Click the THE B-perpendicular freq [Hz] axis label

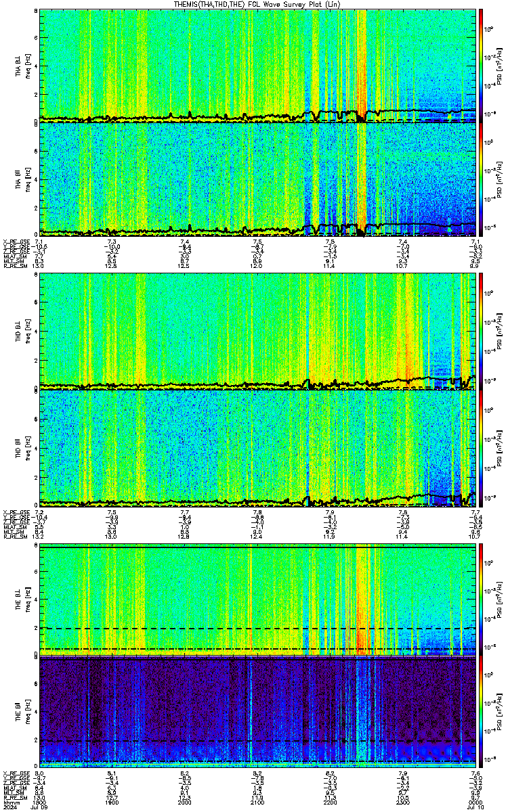point(26,600)
